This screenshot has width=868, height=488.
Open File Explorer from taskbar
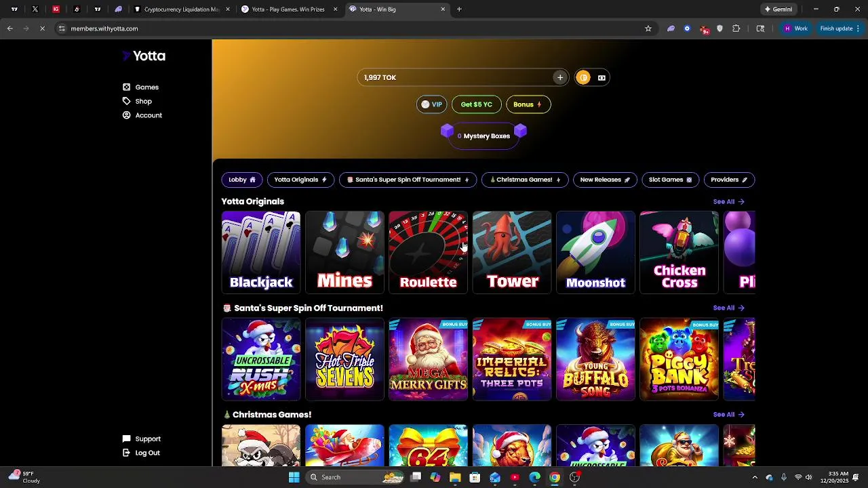click(x=455, y=477)
